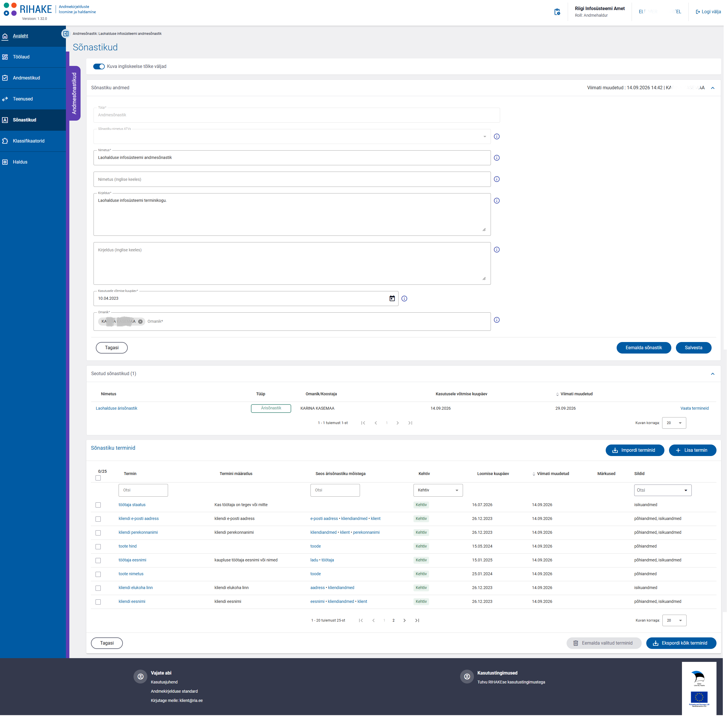Viewport: 728px width, 716px height.
Task: Click the Termin search input field
Action: (x=143, y=490)
